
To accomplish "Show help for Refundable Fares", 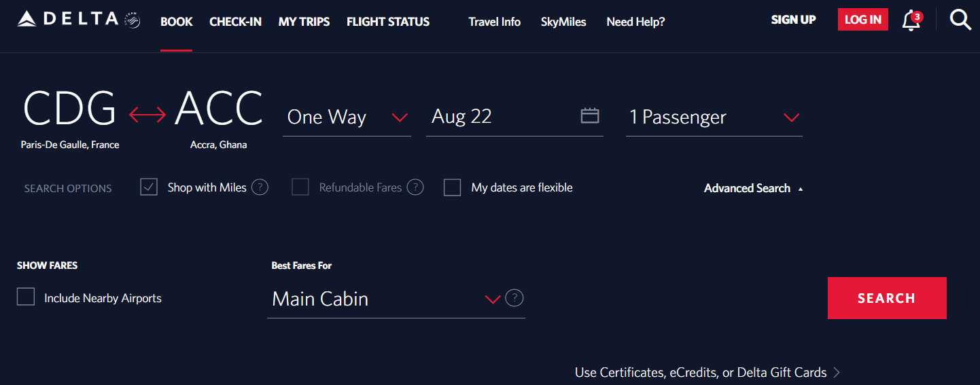I will pyautogui.click(x=415, y=187).
